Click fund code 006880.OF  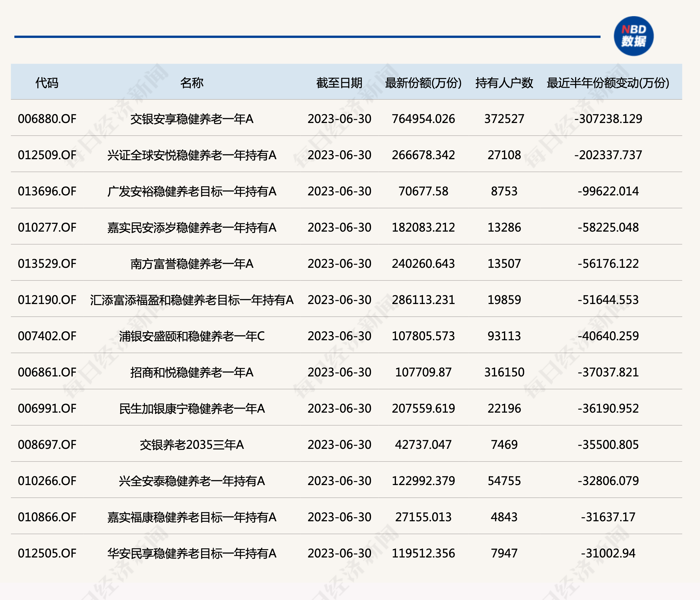click(x=47, y=119)
